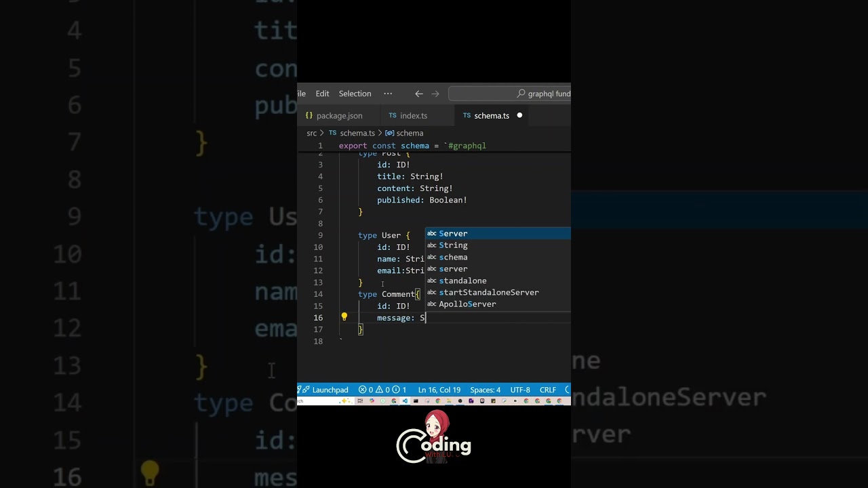Choose String from autocomplete list
Image resolution: width=868 pixels, height=488 pixels.
[x=498, y=245]
